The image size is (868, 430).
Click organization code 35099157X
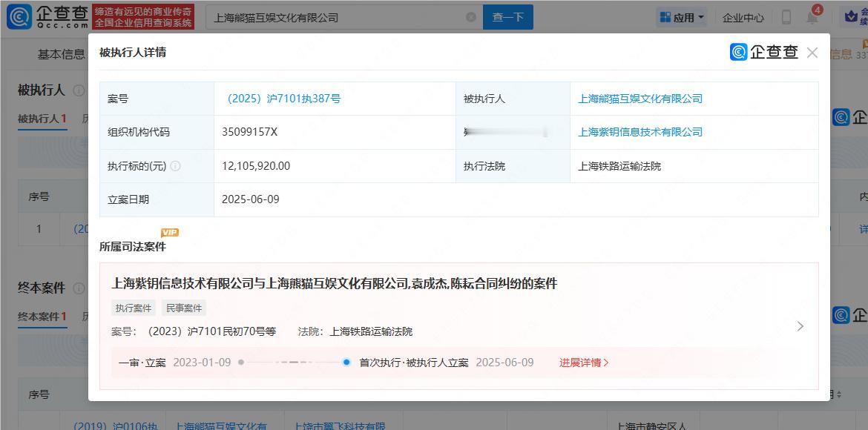tap(250, 132)
